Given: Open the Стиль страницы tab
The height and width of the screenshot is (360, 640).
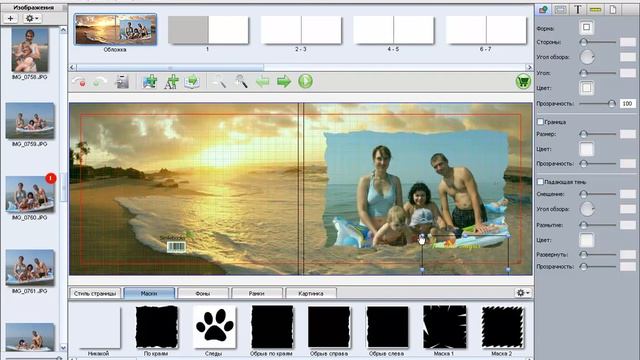Looking at the screenshot, I should [x=96, y=293].
